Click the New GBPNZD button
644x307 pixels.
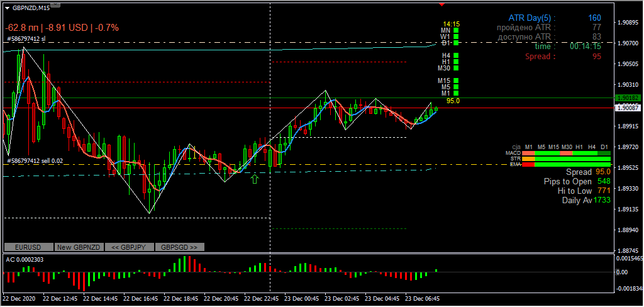click(79, 247)
